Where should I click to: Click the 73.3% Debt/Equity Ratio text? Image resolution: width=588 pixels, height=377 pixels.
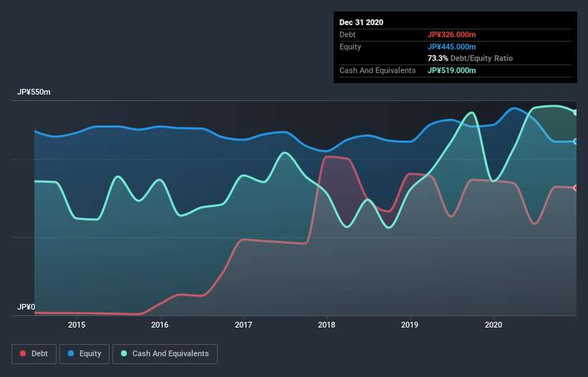(470, 59)
